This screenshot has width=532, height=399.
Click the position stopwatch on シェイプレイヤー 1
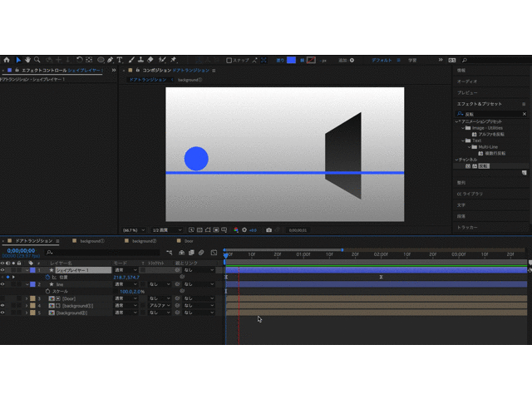tap(47, 277)
